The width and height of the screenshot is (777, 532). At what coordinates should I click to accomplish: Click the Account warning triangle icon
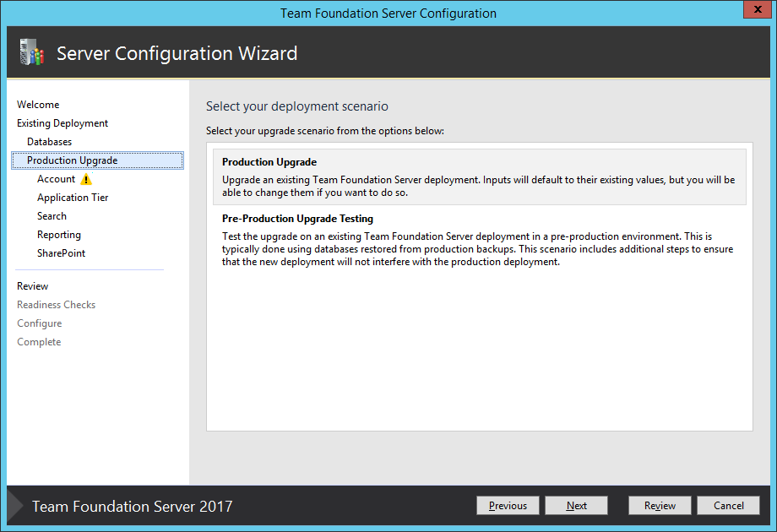(x=86, y=179)
